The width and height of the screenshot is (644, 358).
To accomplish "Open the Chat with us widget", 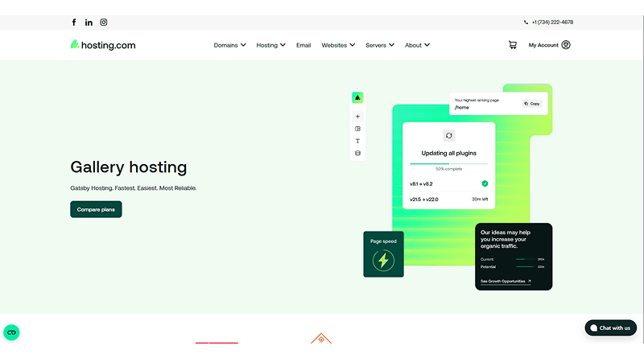I will click(x=611, y=327).
